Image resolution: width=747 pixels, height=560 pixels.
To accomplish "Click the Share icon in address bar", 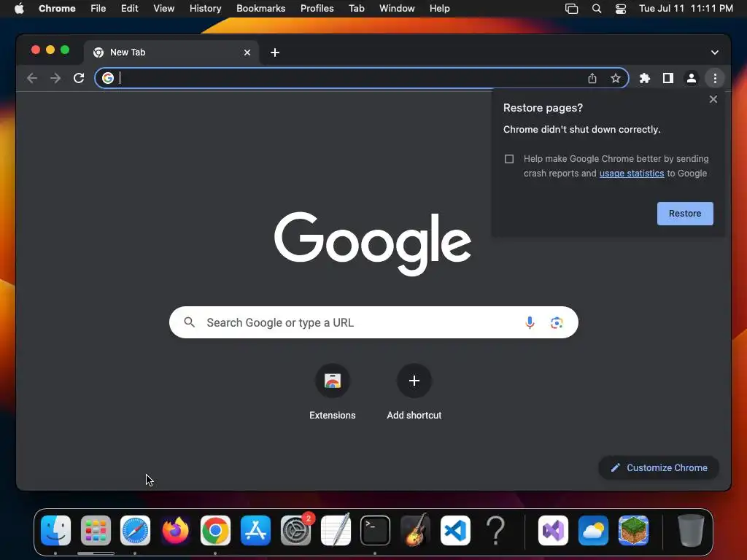I will click(592, 78).
